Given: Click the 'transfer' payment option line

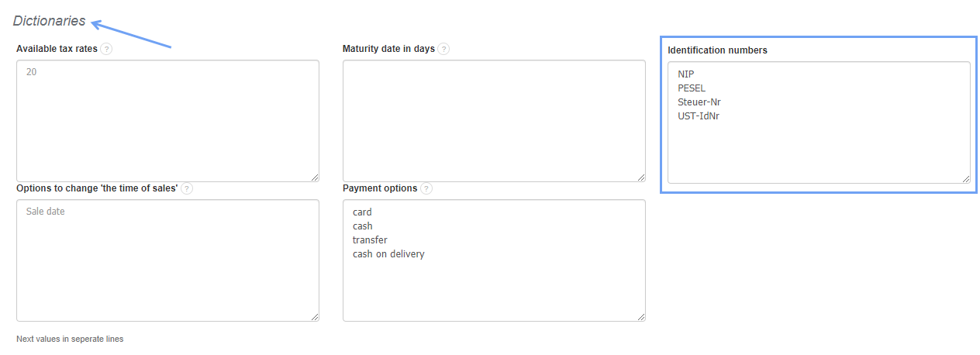Looking at the screenshot, I should [x=370, y=240].
